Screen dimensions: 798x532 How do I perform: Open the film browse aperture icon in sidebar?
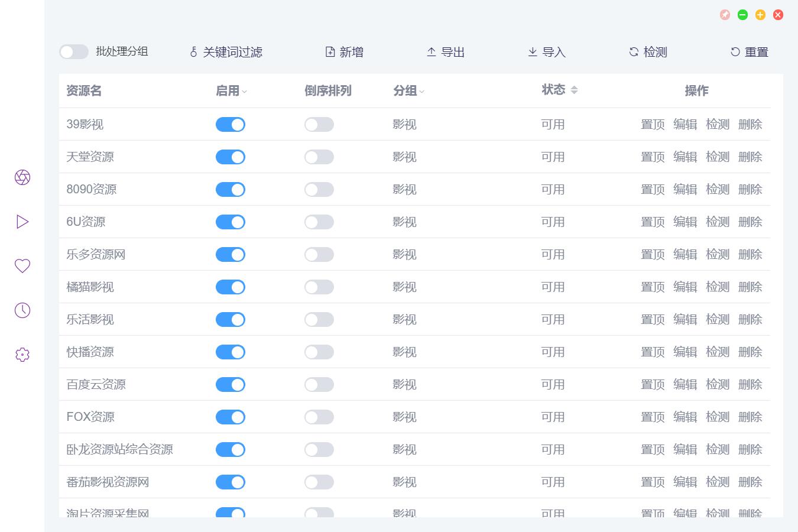coord(22,177)
